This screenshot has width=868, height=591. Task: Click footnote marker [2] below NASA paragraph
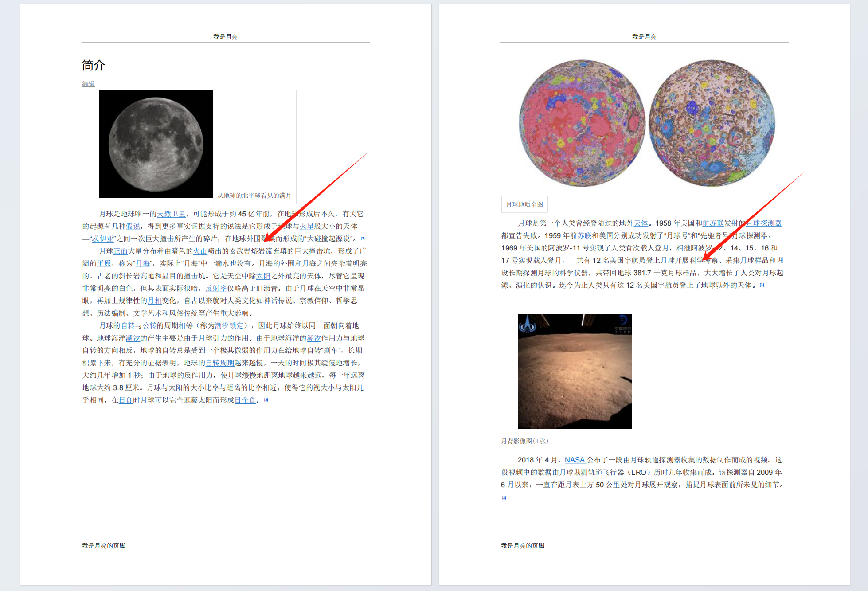click(504, 497)
